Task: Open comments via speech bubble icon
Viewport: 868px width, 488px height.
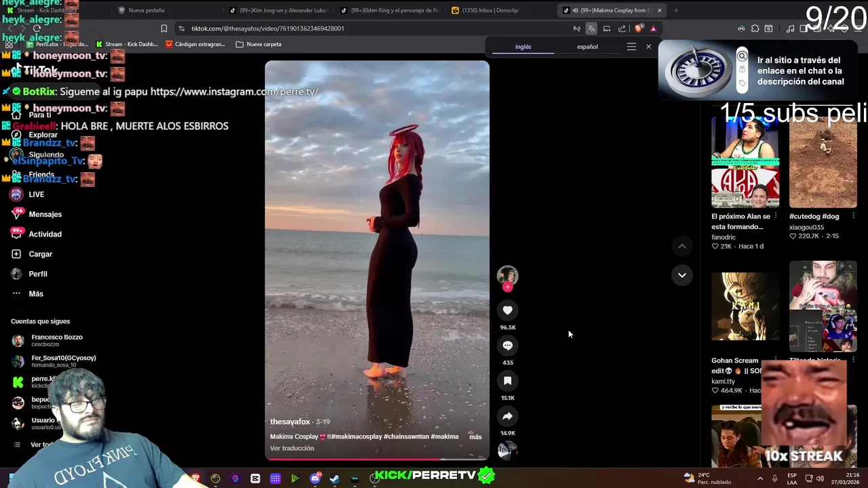Action: pos(507,345)
